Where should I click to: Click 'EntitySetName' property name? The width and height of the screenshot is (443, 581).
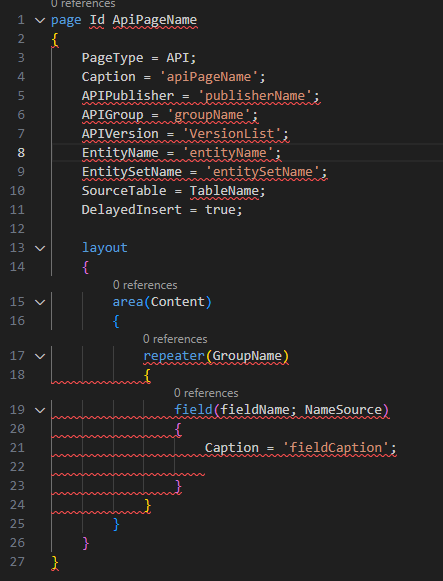pos(131,172)
